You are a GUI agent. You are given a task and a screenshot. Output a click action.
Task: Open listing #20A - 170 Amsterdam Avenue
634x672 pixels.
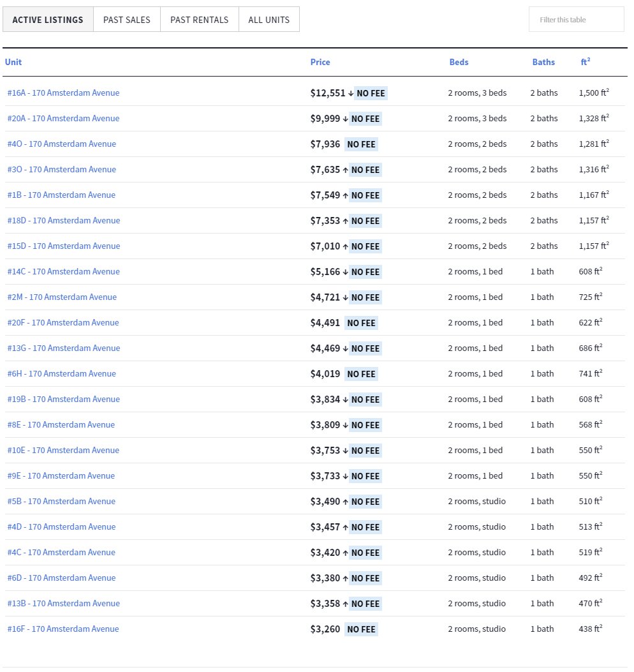[x=63, y=118]
